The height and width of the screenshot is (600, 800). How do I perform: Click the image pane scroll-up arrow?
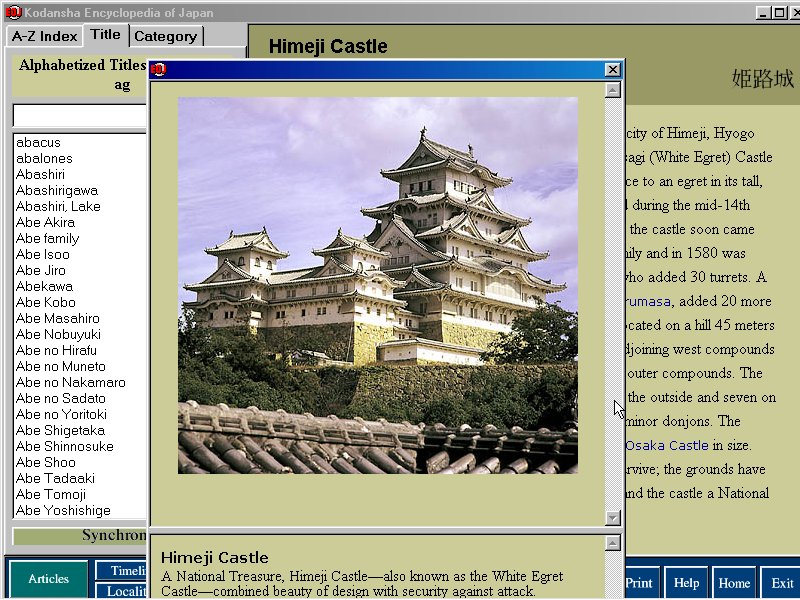(x=613, y=90)
